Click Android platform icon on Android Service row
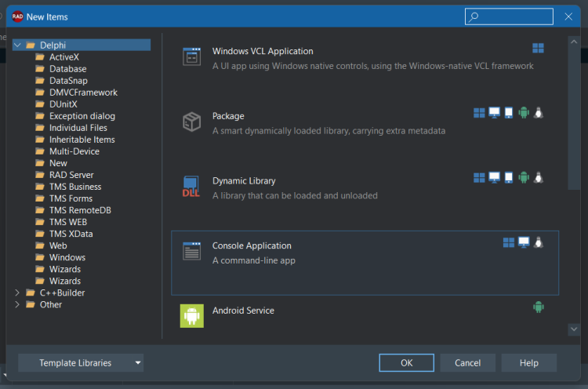This screenshot has width=588, height=389. tap(539, 307)
